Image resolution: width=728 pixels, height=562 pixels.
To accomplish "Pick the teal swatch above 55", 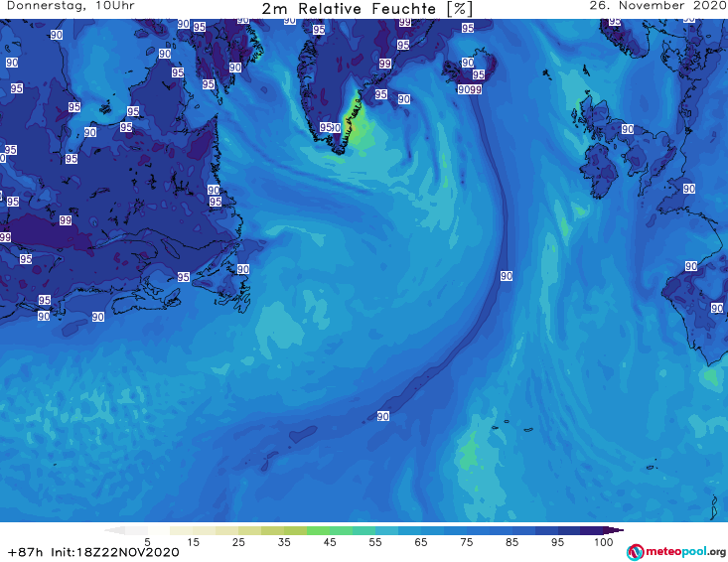I will click(364, 530).
